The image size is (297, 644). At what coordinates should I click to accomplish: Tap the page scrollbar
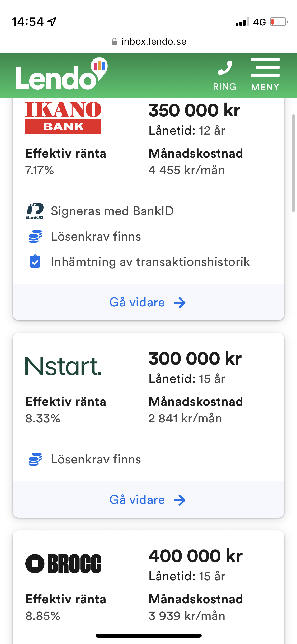click(293, 163)
